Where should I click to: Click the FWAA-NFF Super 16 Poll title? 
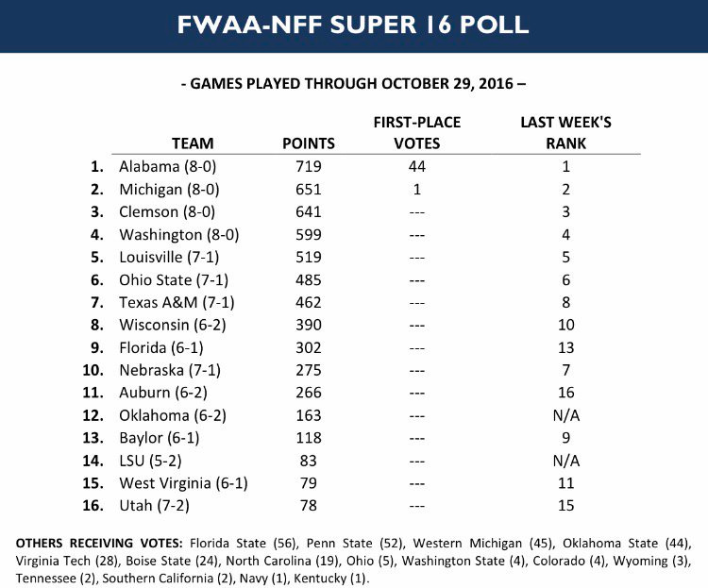(x=353, y=25)
